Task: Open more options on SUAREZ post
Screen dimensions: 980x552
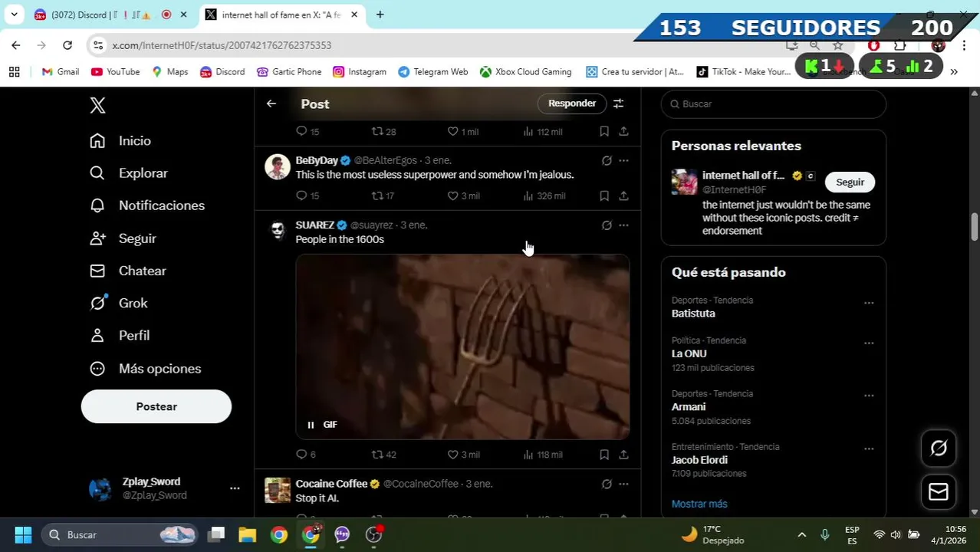Action: (x=623, y=225)
